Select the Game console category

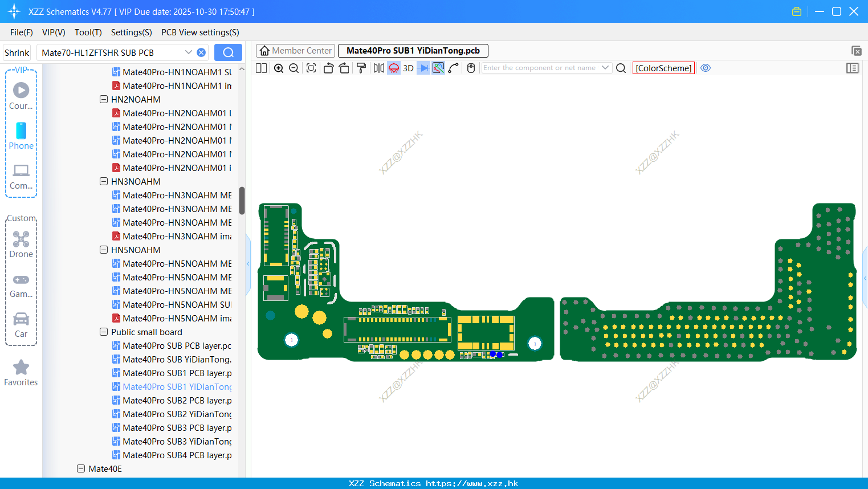coord(21,285)
